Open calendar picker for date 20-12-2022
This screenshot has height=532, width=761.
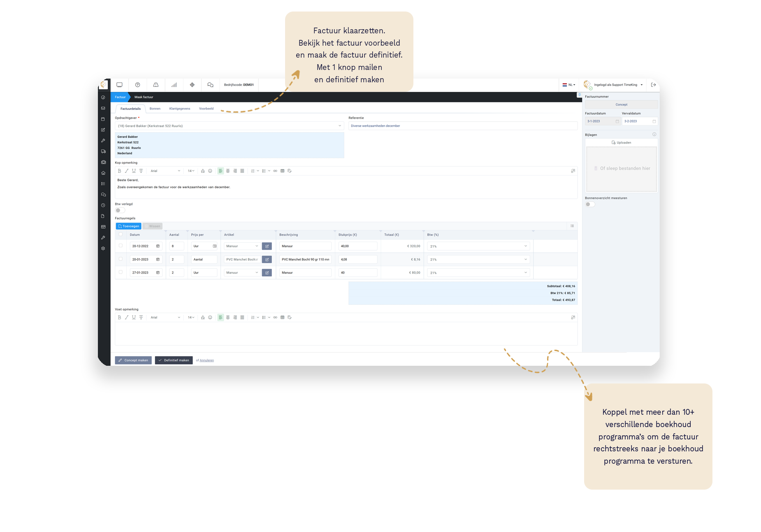click(x=158, y=246)
